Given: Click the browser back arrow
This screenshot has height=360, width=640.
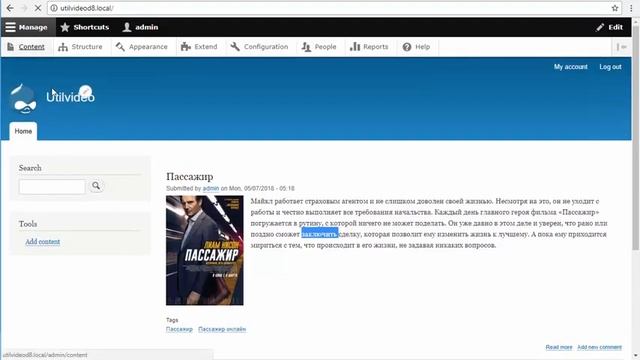Looking at the screenshot, I should click(x=10, y=8).
